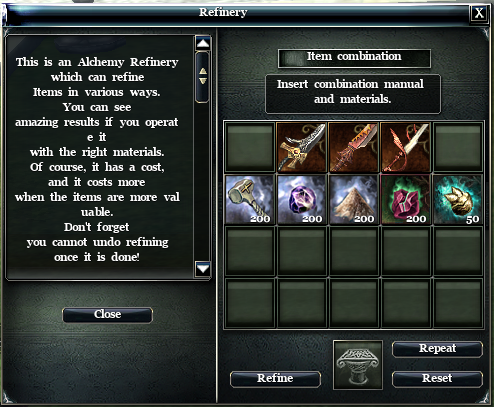494x407 pixels.
Task: Select the red bow weapon item
Action: (x=406, y=147)
